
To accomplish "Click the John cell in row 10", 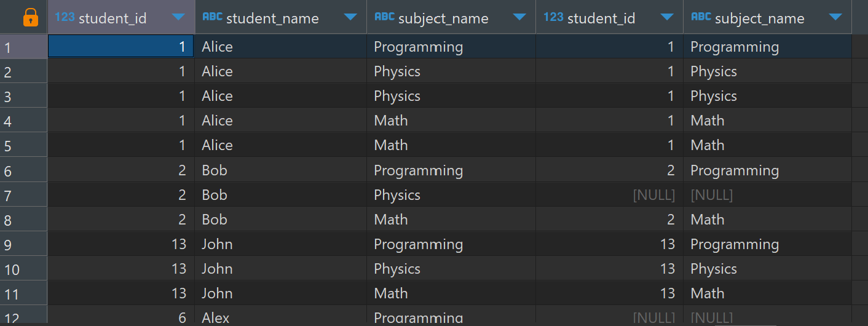I will 281,269.
